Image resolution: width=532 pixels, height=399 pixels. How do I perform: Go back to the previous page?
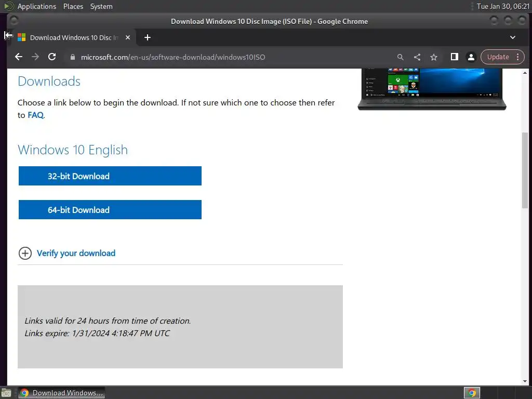(19, 57)
